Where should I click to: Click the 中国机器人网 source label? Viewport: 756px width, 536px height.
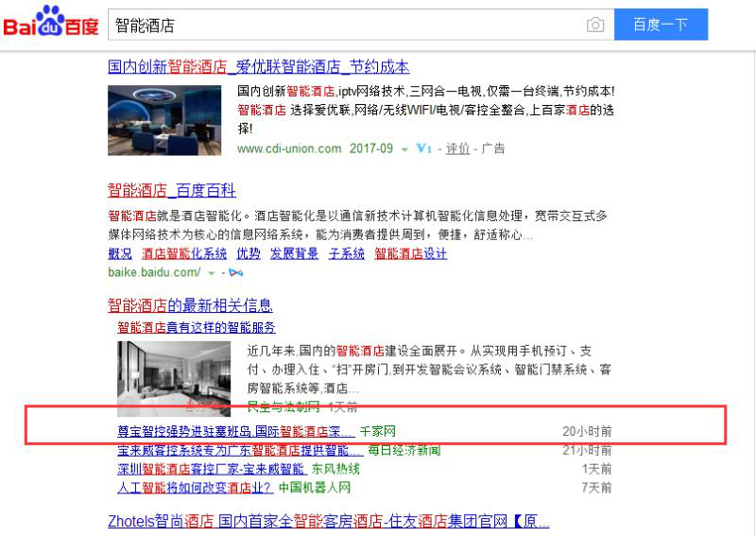coord(315,488)
